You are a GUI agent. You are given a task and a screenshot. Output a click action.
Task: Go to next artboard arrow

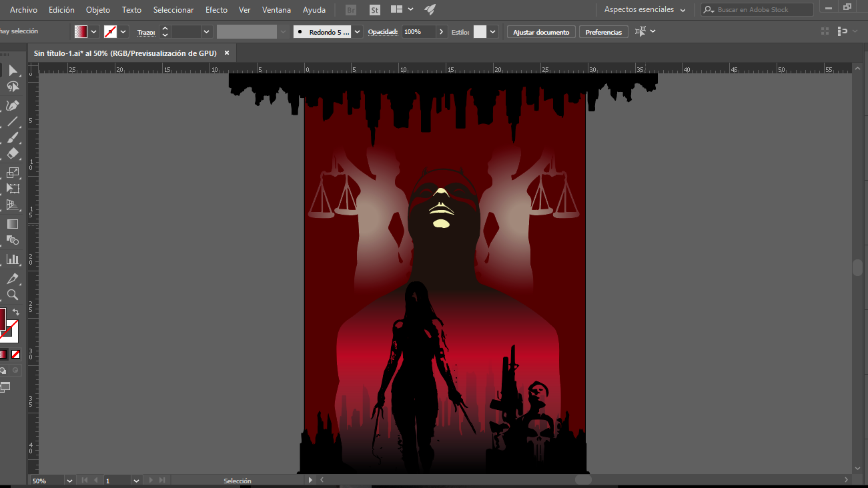(x=150, y=480)
